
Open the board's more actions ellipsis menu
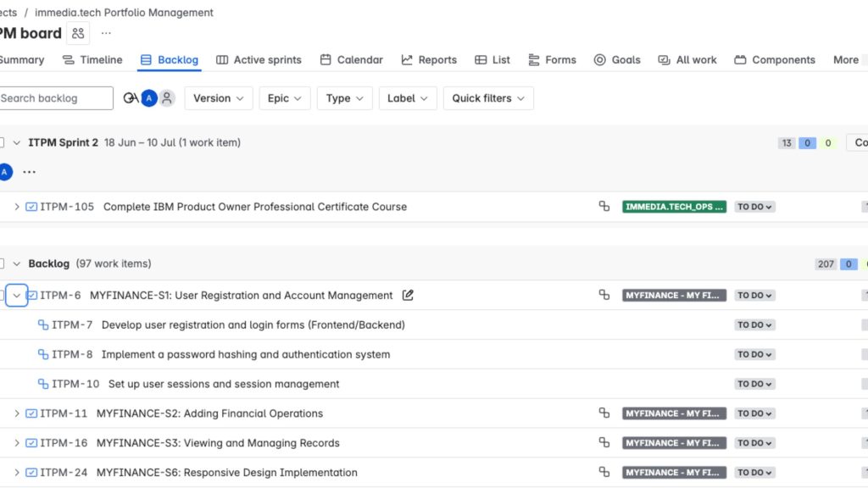(106, 34)
